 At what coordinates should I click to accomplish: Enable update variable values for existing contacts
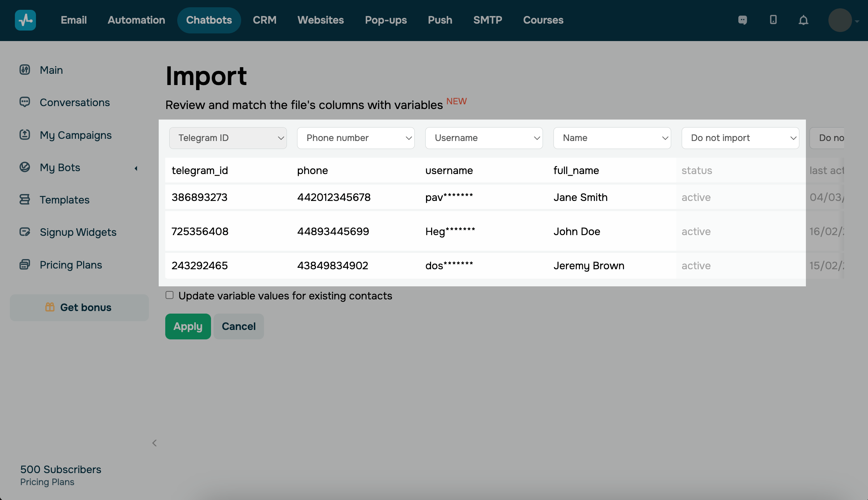pos(170,295)
